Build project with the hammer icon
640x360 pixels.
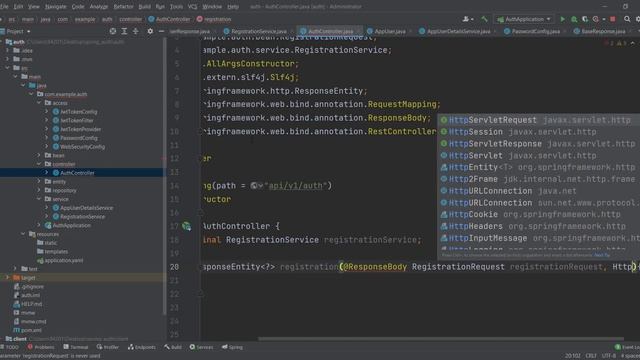click(x=484, y=19)
